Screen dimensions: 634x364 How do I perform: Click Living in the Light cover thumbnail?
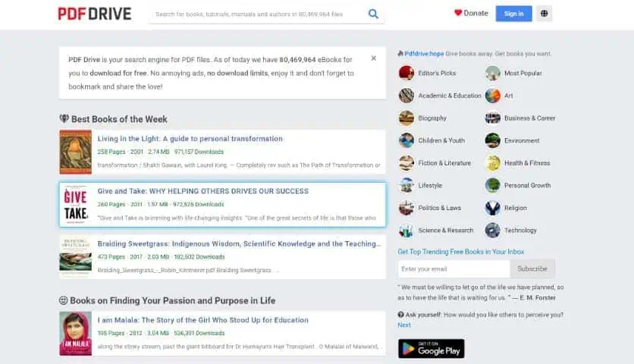point(76,152)
